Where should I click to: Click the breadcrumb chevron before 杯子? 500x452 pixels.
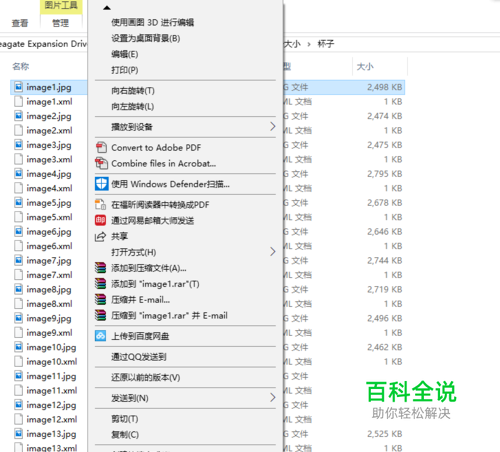click(x=309, y=44)
